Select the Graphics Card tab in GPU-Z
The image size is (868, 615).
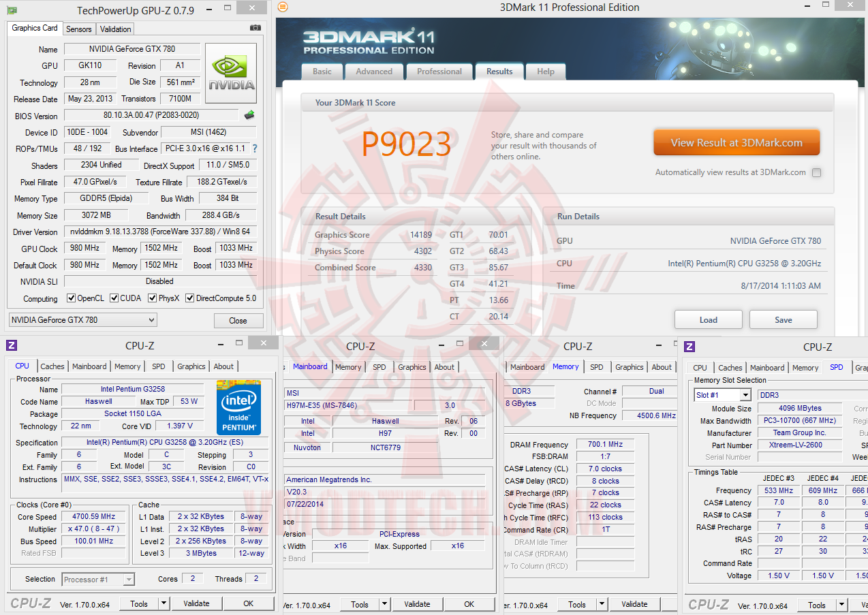pyautogui.click(x=35, y=28)
